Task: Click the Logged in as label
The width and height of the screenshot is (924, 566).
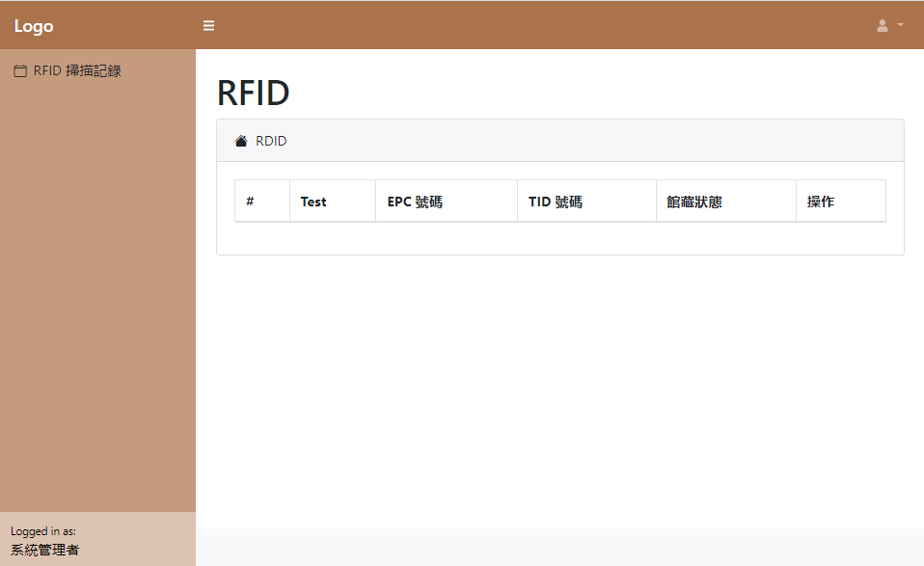Action: click(43, 530)
